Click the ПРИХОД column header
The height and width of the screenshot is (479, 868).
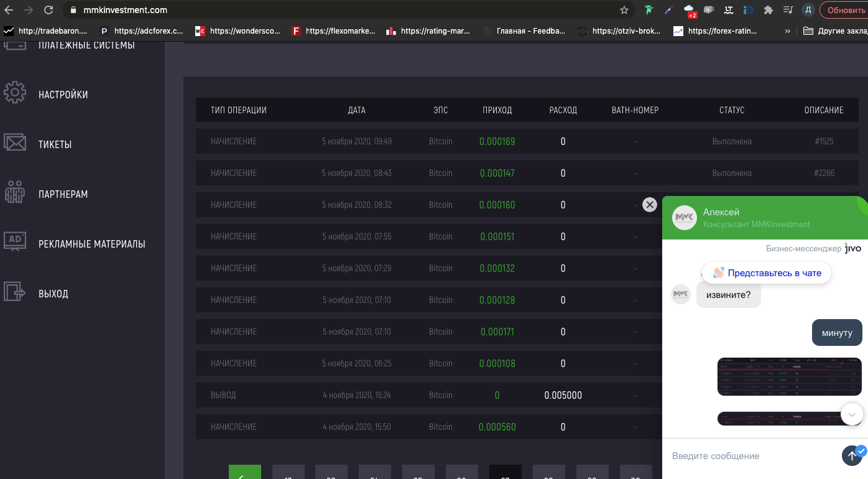tap(497, 110)
